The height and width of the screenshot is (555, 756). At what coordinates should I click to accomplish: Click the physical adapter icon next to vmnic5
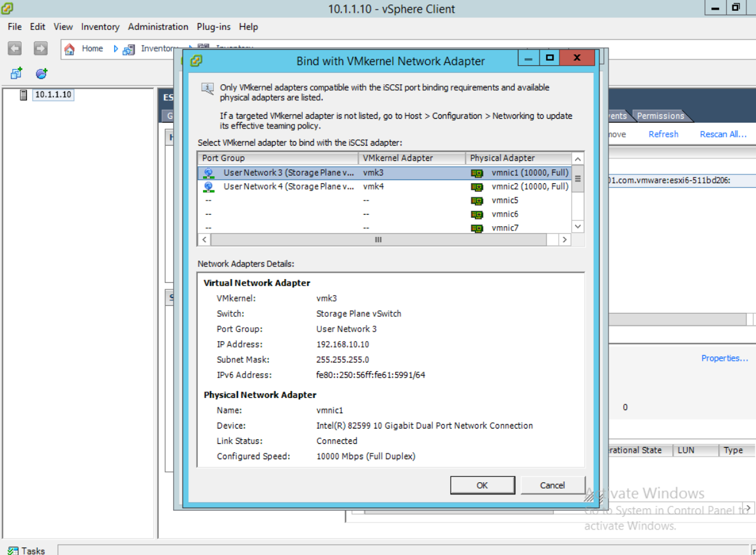pos(476,200)
